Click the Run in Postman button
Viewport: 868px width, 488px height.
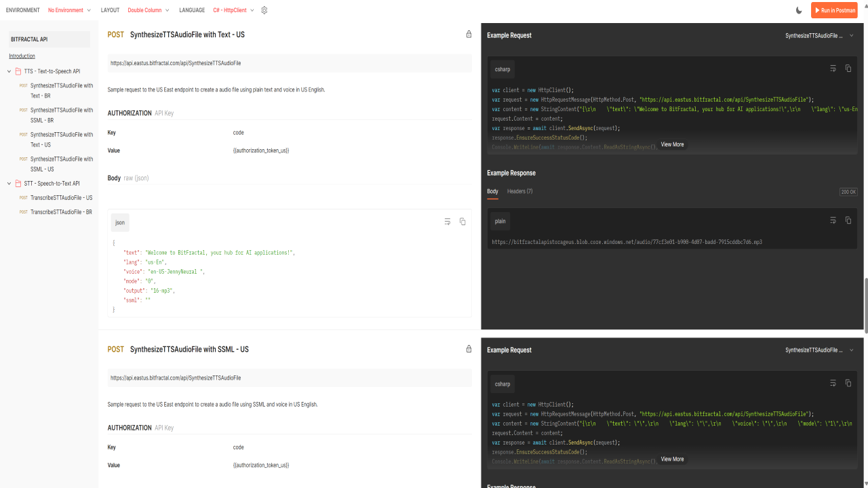[x=835, y=10]
